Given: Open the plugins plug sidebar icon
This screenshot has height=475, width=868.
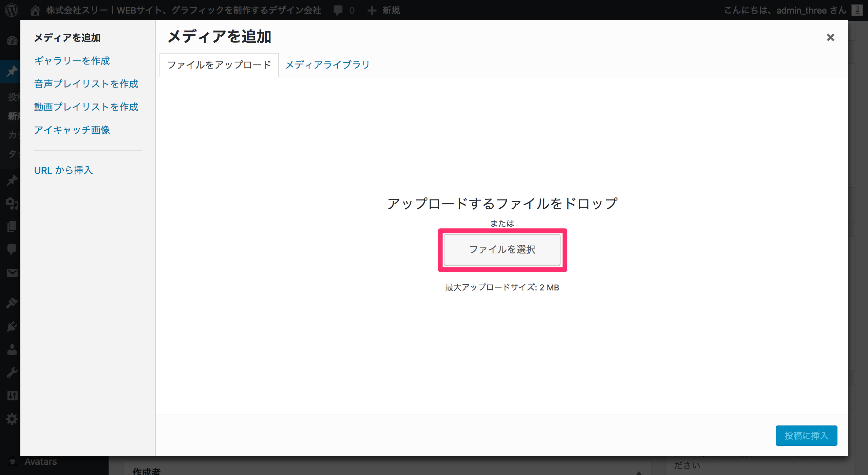Looking at the screenshot, I should (x=12, y=326).
